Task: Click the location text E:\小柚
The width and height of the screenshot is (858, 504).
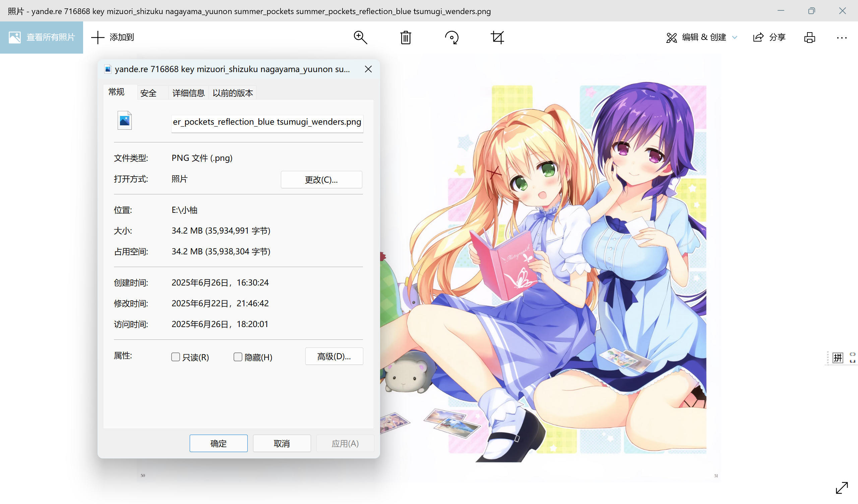Action: 184,210
